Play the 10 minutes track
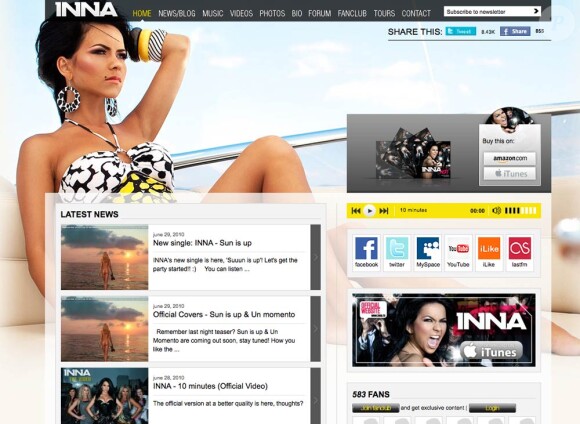 [369, 211]
